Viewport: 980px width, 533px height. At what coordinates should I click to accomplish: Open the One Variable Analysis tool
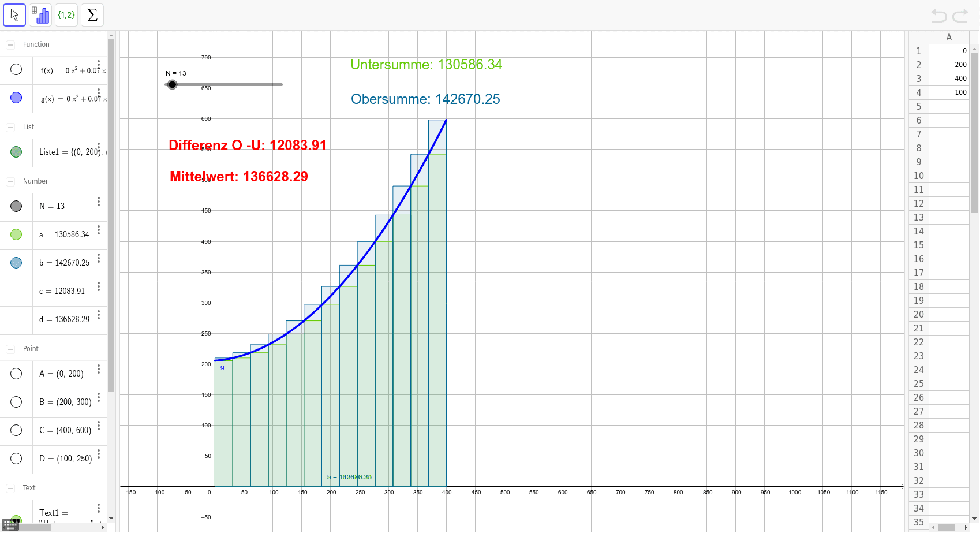pos(40,15)
